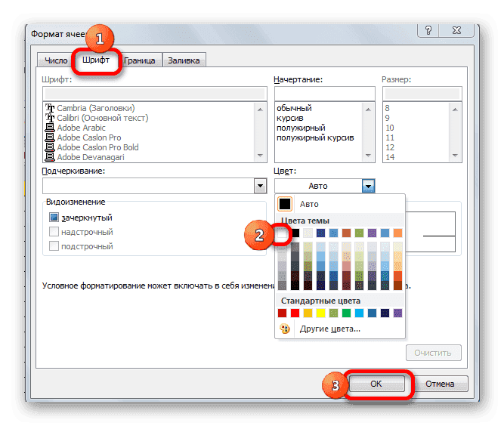
Task: Open the Граница tab
Action: pyautogui.click(x=140, y=60)
